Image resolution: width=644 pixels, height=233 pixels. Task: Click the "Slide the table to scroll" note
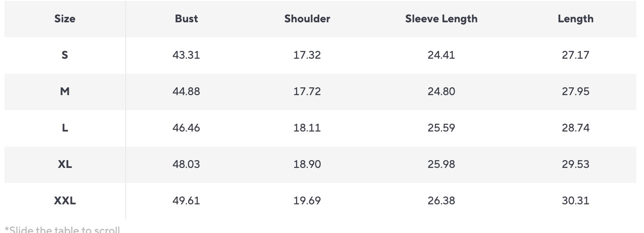pyautogui.click(x=62, y=229)
